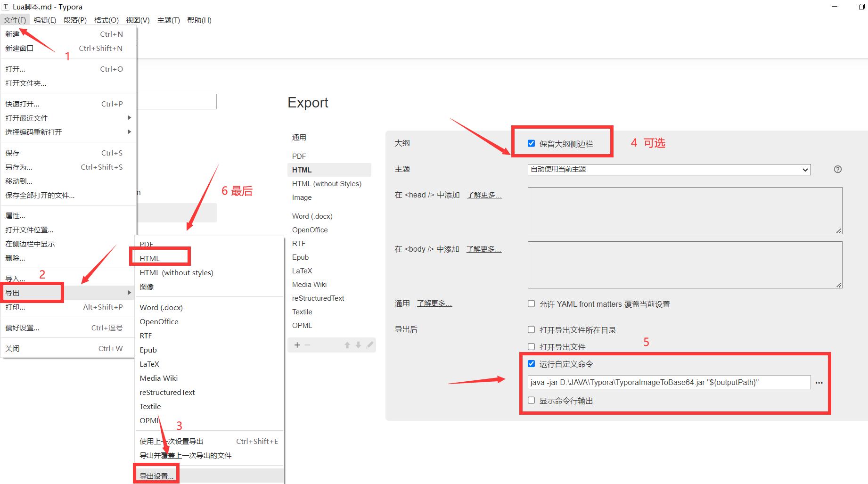Viewport: 868px width, 484px height.
Task: Open 导出设置... at the submenu bottom
Action: tap(210, 476)
